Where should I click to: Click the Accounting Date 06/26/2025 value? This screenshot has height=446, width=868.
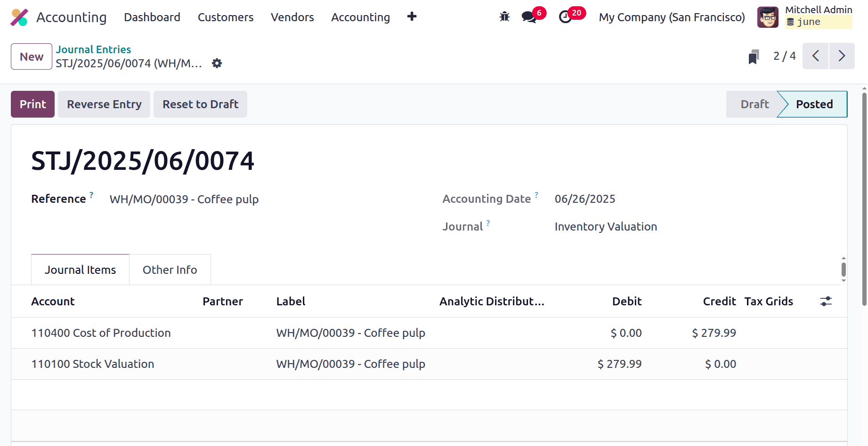585,199
